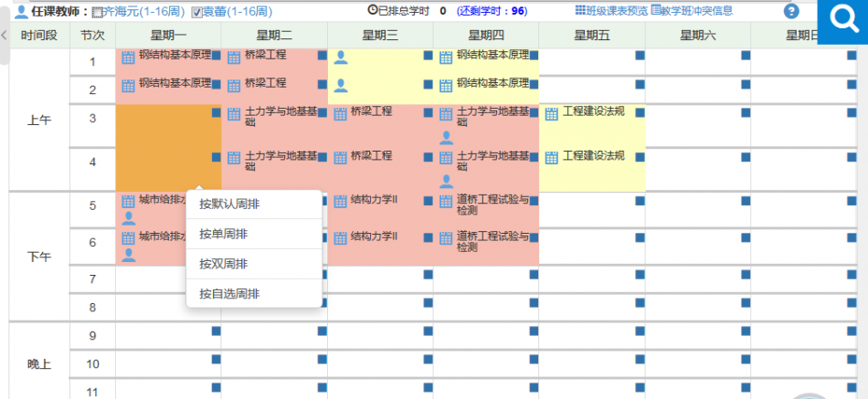The width and height of the screenshot is (868, 399).
Task: Collapse the left panel using the arrow handle
Action: tap(4, 35)
